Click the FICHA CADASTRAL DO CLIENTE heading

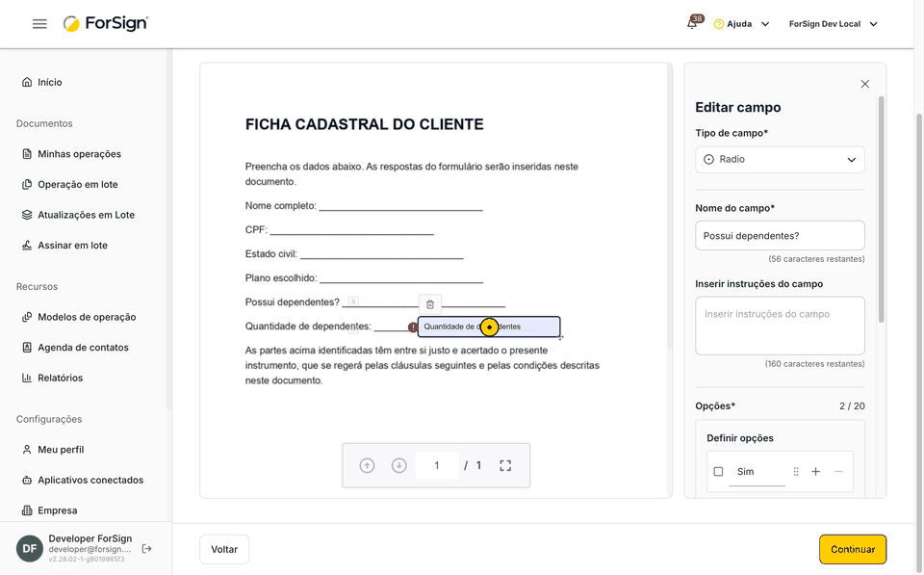click(x=364, y=124)
